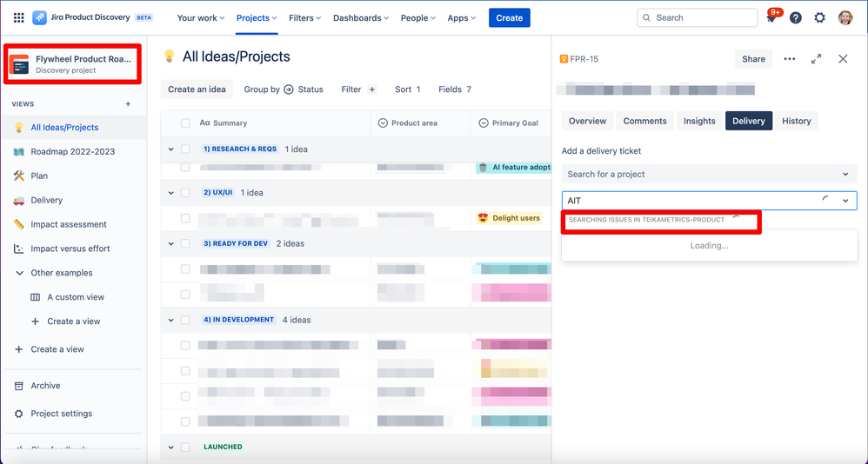868x464 pixels.
Task: Click the Status icon in Group by
Action: (x=289, y=89)
